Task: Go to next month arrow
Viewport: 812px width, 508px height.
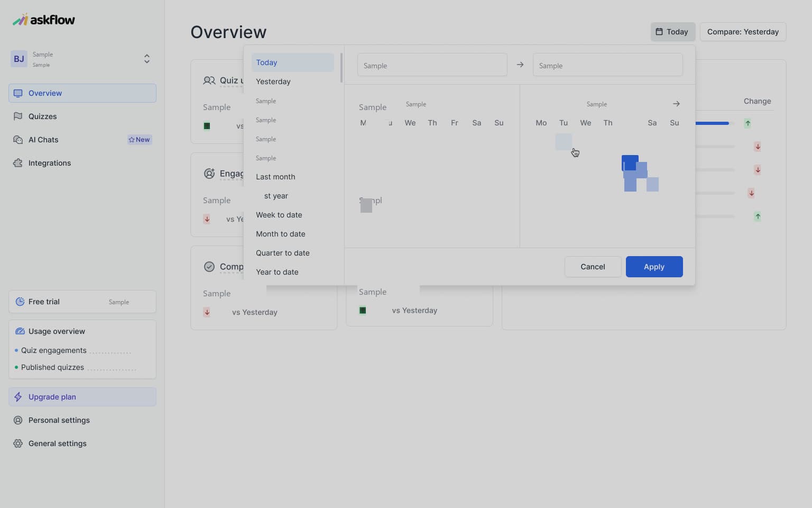Action: pos(676,104)
